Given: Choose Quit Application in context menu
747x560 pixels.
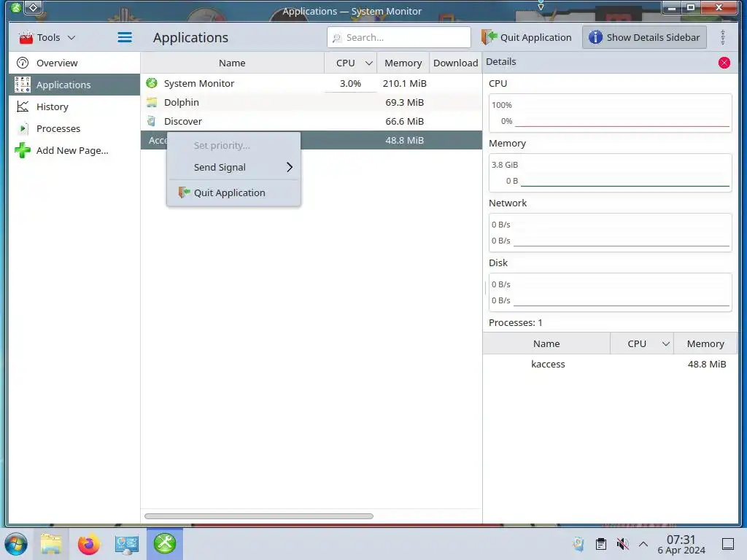Looking at the screenshot, I should (x=233, y=192).
